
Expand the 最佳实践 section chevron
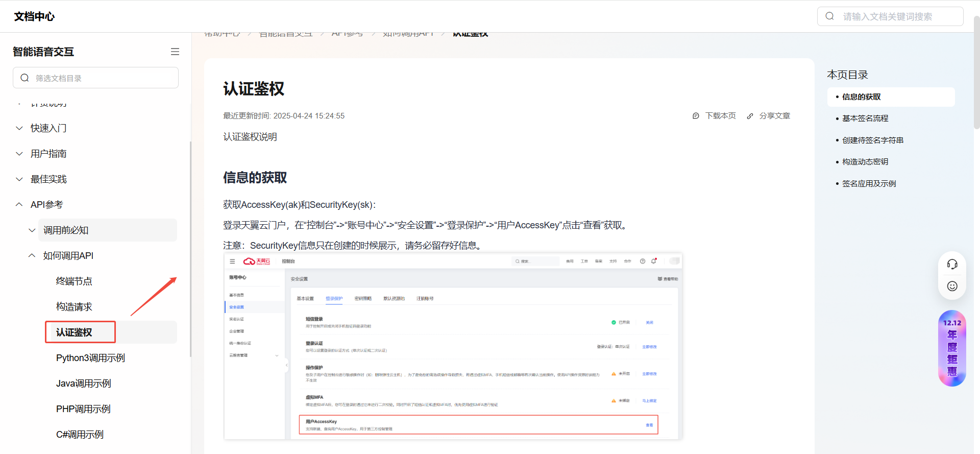tap(19, 179)
